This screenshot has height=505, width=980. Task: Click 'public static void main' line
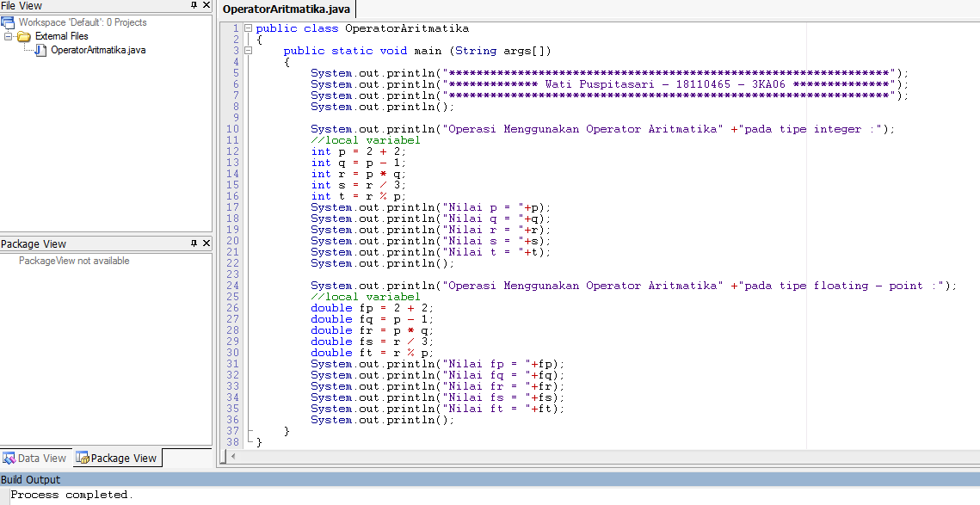pos(417,51)
